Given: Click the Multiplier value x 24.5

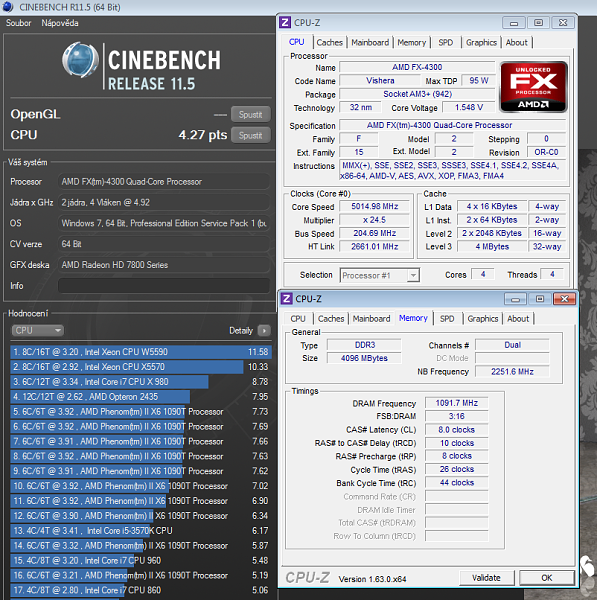Looking at the screenshot, I should (375, 220).
